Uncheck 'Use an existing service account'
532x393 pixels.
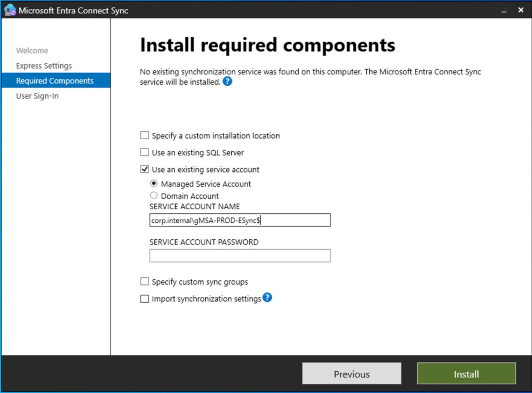point(145,169)
